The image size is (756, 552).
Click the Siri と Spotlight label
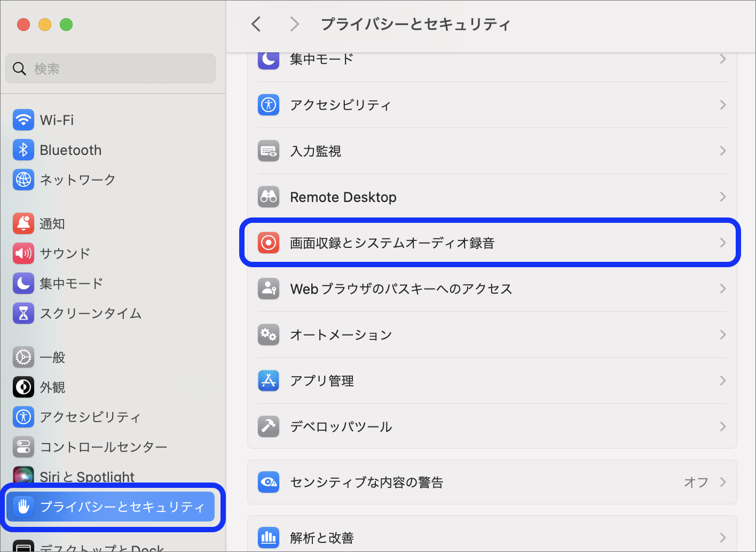click(x=87, y=476)
